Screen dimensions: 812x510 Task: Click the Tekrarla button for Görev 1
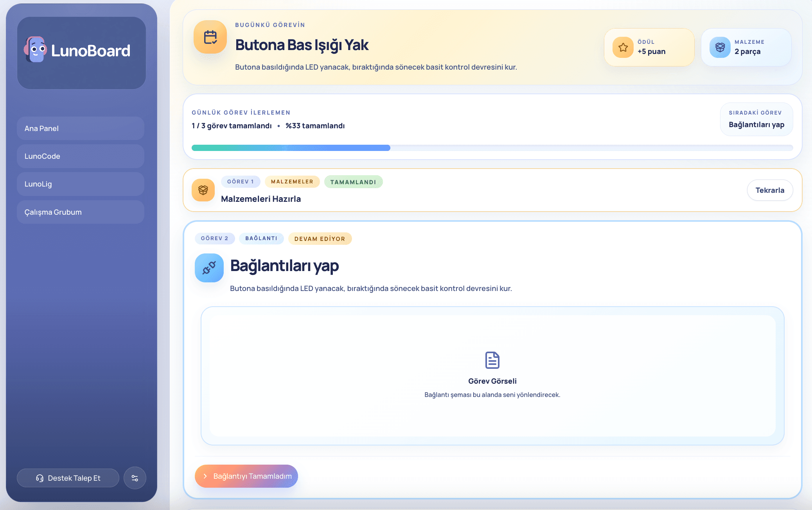(x=770, y=190)
